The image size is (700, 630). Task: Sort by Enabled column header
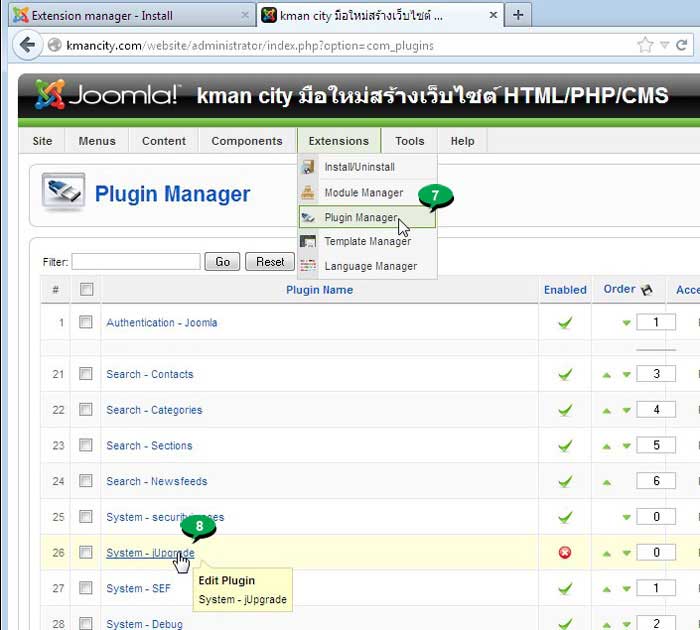coord(565,290)
